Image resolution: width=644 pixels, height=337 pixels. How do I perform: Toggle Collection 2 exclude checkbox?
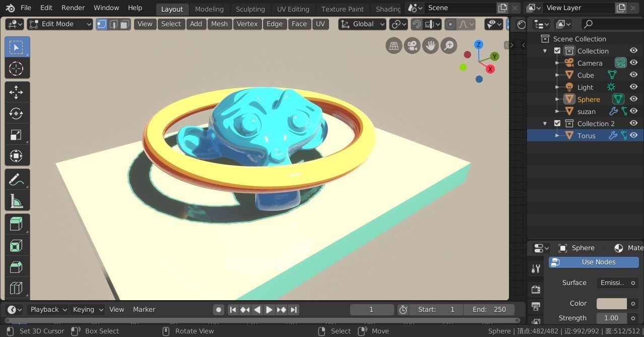[557, 124]
